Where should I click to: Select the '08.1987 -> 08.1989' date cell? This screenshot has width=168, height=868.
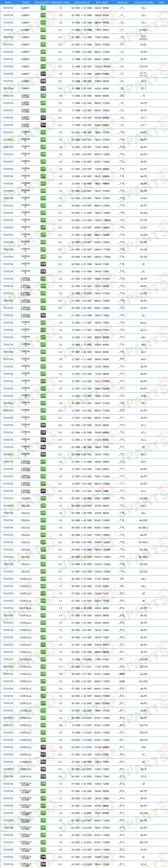tap(82, 528)
